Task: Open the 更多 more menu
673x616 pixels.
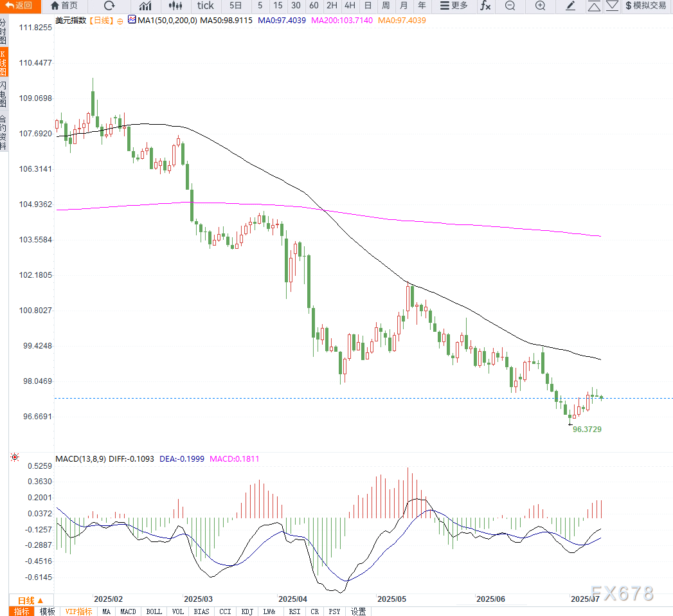Action: (454, 6)
